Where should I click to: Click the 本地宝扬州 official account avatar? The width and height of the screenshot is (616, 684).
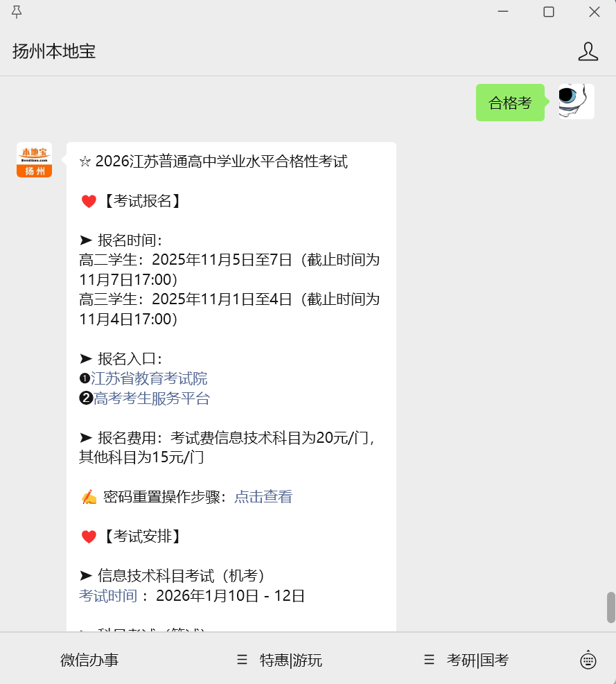[33, 159]
